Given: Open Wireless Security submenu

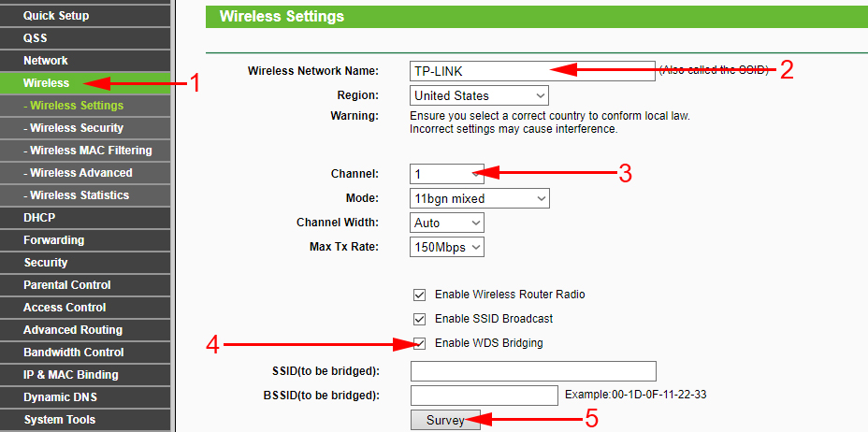Looking at the screenshot, I should pyautogui.click(x=76, y=128).
